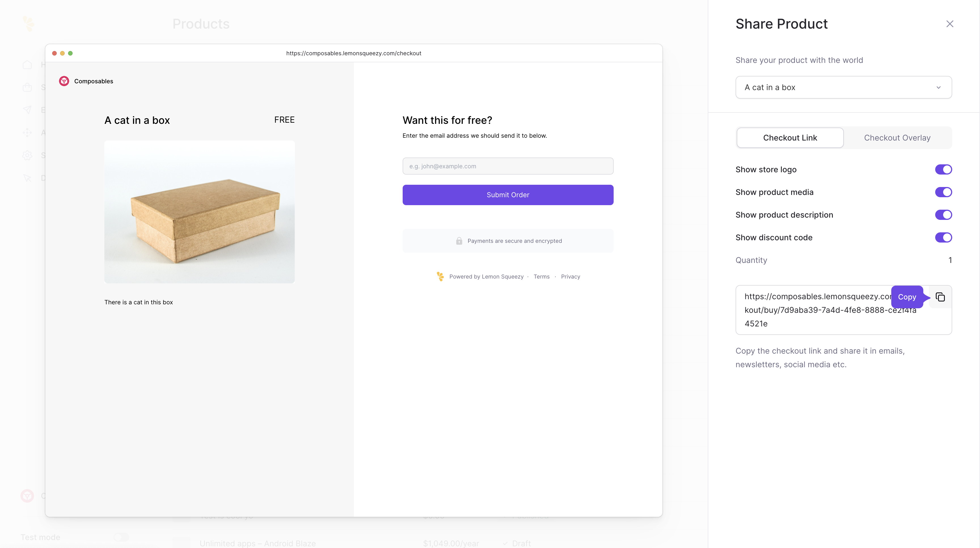Click 'There is a cat in this box' description
The width and height of the screenshot is (980, 548).
coord(138,302)
